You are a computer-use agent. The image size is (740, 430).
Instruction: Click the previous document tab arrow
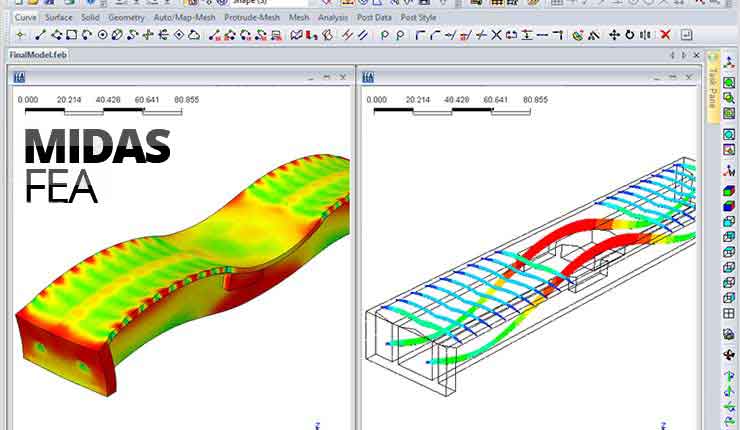673,55
